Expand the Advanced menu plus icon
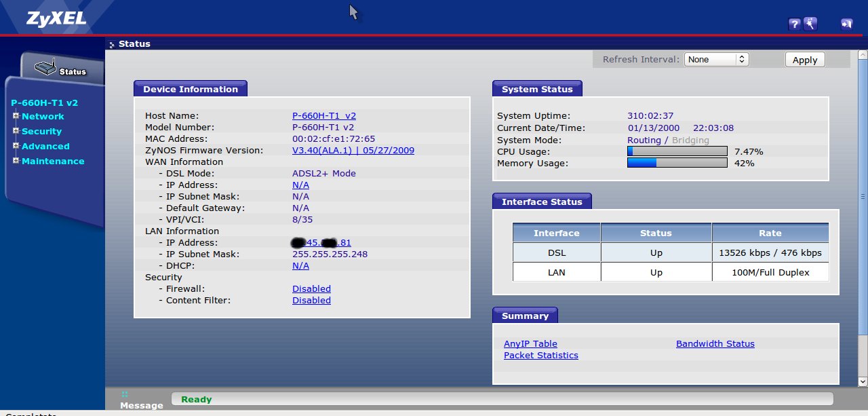 click(16, 146)
